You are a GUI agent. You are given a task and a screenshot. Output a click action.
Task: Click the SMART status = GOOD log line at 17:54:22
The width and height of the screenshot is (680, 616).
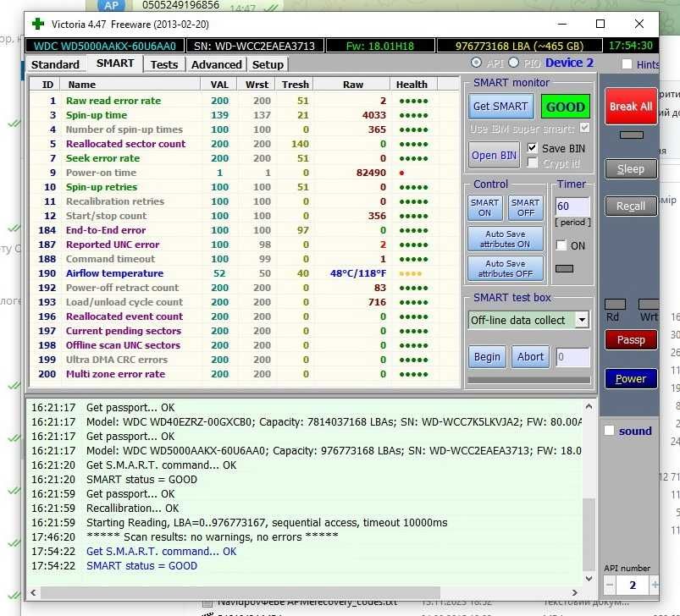pyautogui.click(x=141, y=566)
